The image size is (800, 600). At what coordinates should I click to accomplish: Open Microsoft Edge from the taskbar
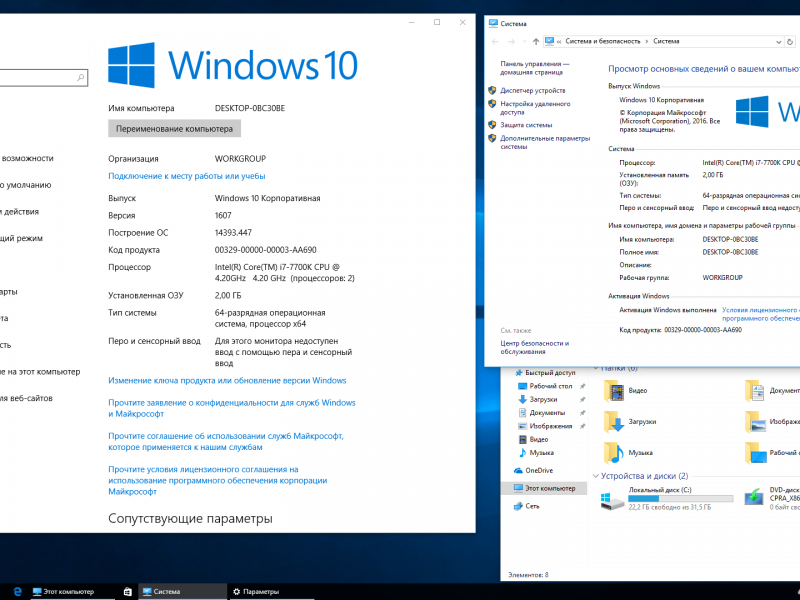[17, 592]
